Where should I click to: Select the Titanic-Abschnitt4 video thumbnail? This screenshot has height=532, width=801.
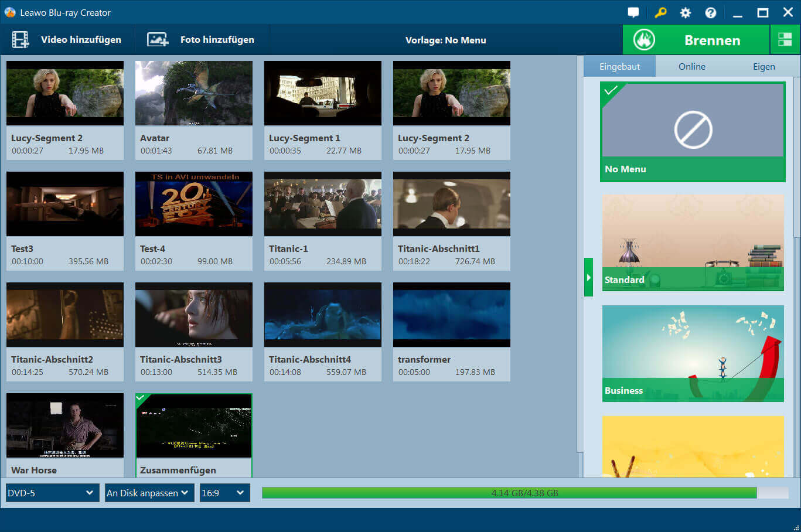[x=323, y=315]
